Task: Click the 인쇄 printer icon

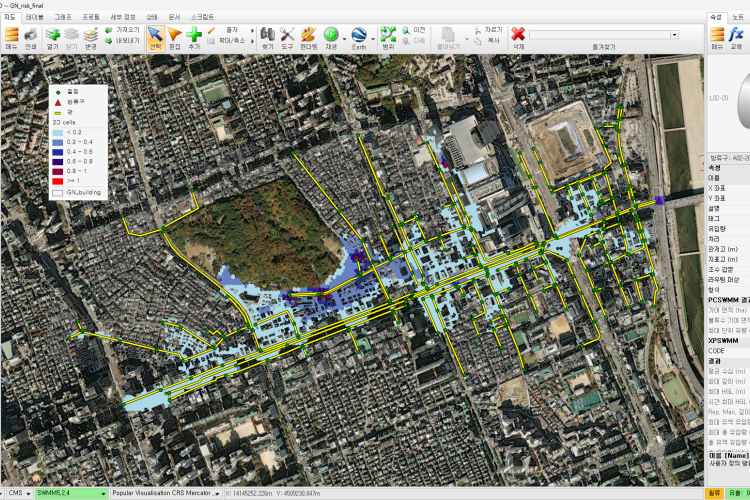Action: pos(31,38)
